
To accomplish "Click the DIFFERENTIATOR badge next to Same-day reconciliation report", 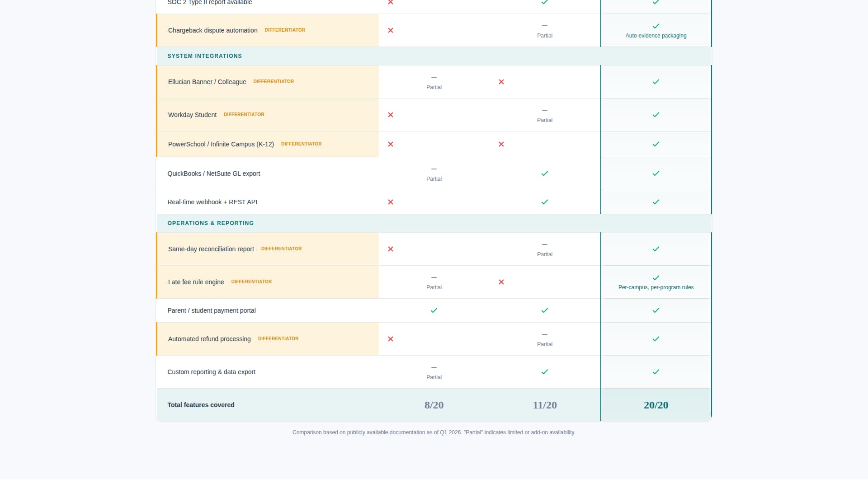I will pos(281,249).
